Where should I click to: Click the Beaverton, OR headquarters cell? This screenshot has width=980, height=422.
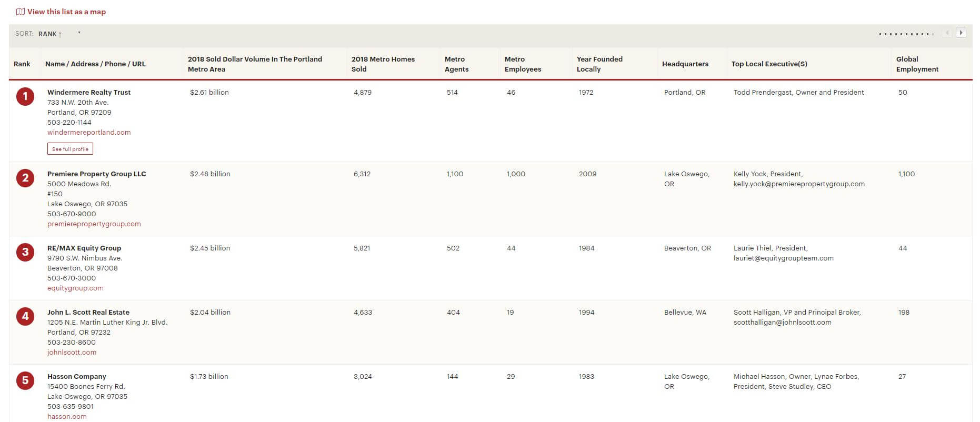[x=687, y=248]
